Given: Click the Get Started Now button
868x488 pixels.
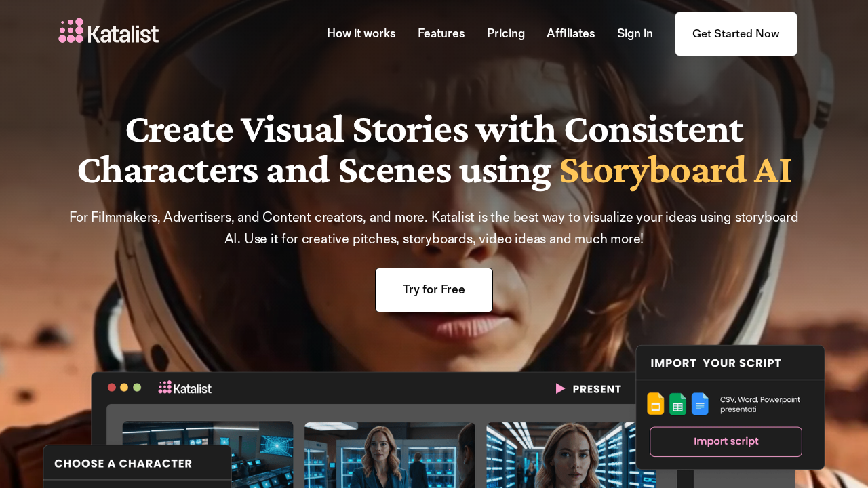Looking at the screenshot, I should pos(735,33).
